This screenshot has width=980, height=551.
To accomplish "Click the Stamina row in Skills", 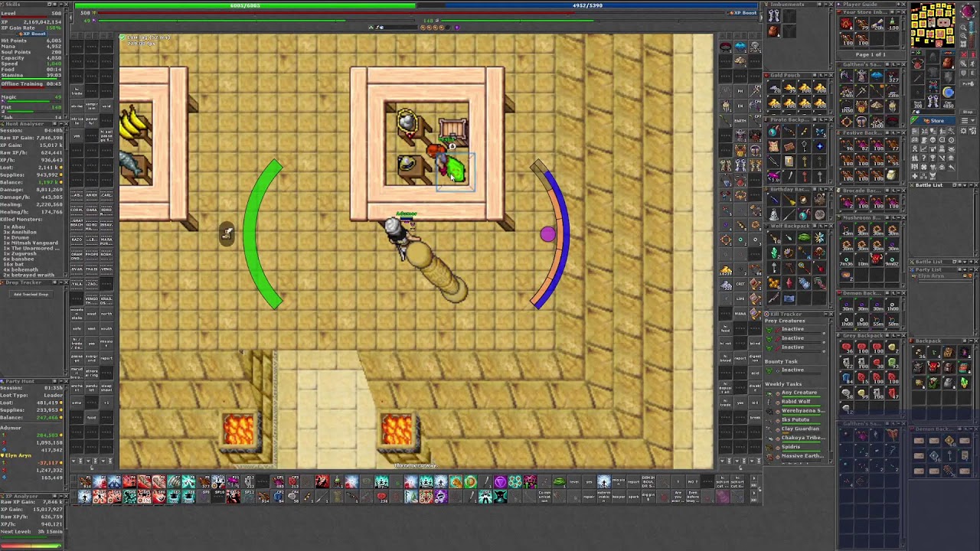I will pos(31,75).
